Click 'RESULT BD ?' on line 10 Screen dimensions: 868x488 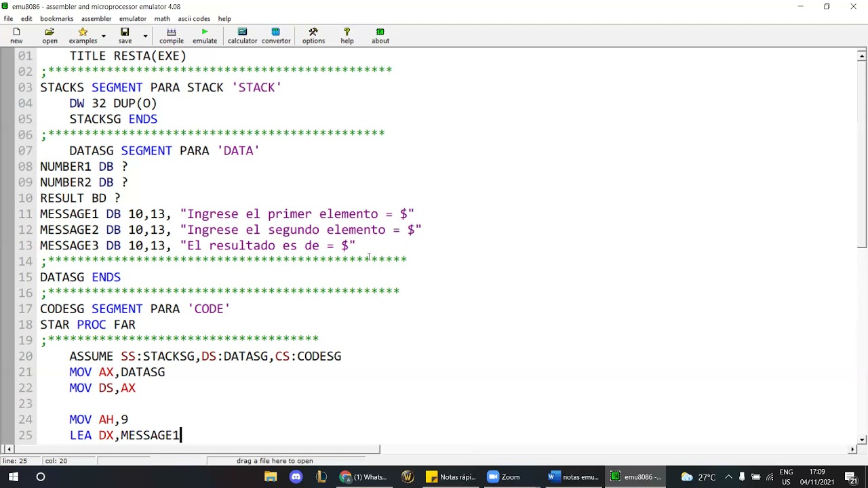coord(80,198)
